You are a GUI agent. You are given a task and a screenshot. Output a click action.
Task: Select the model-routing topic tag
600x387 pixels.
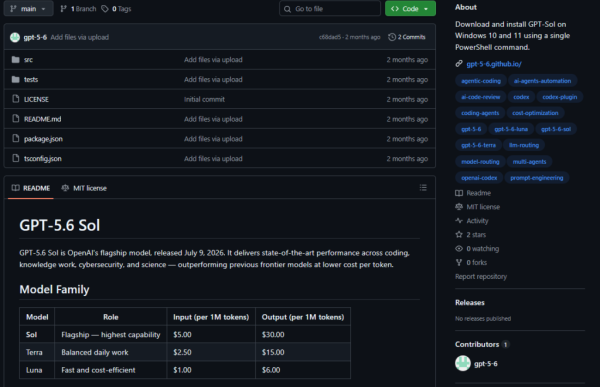click(x=480, y=162)
